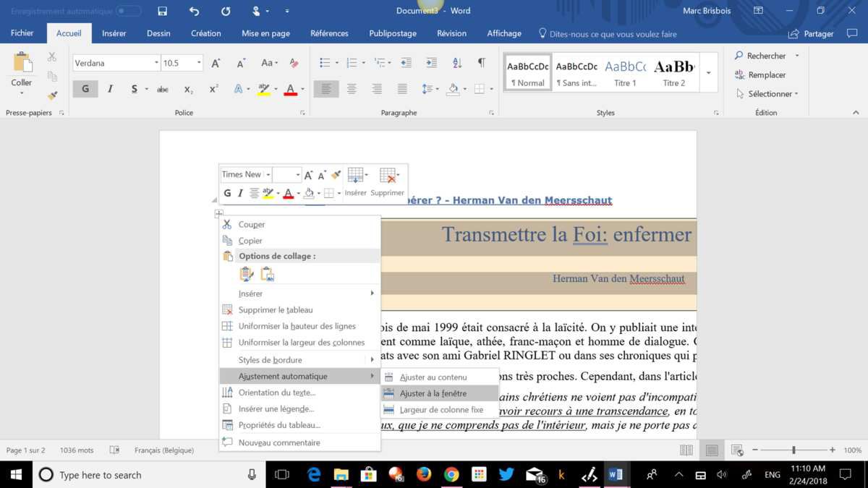Open the bullet list style dropdown arrow
Screen dimensions: 868x488
coord(338,64)
